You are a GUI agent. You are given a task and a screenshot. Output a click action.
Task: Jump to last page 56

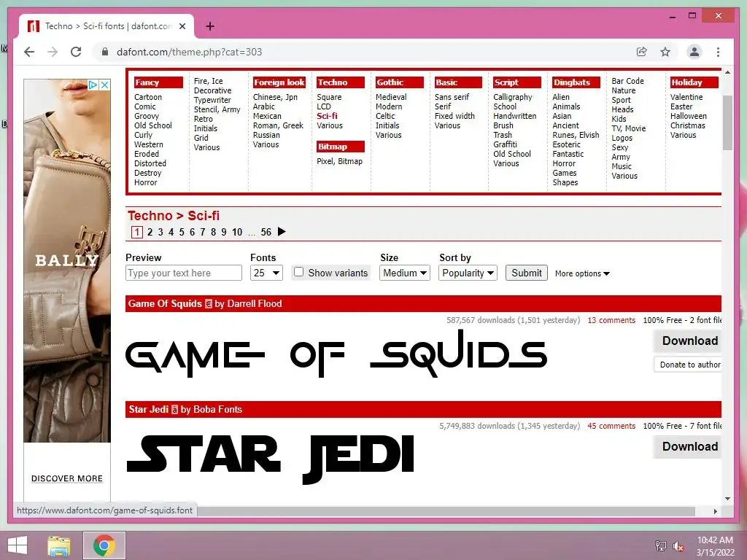point(266,232)
